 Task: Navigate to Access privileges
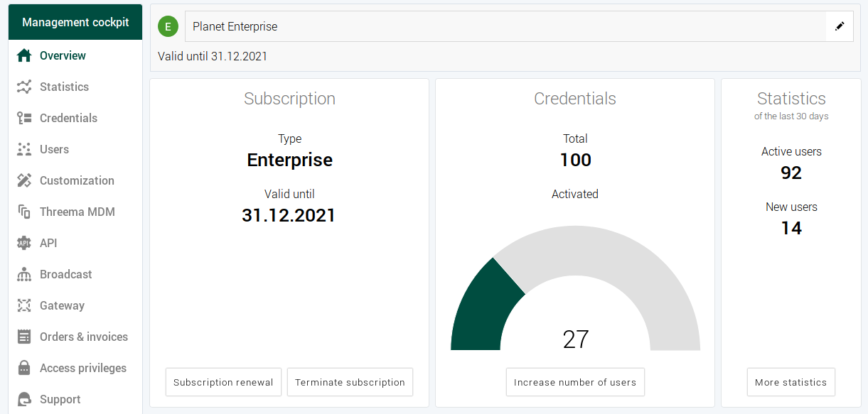[75, 368]
